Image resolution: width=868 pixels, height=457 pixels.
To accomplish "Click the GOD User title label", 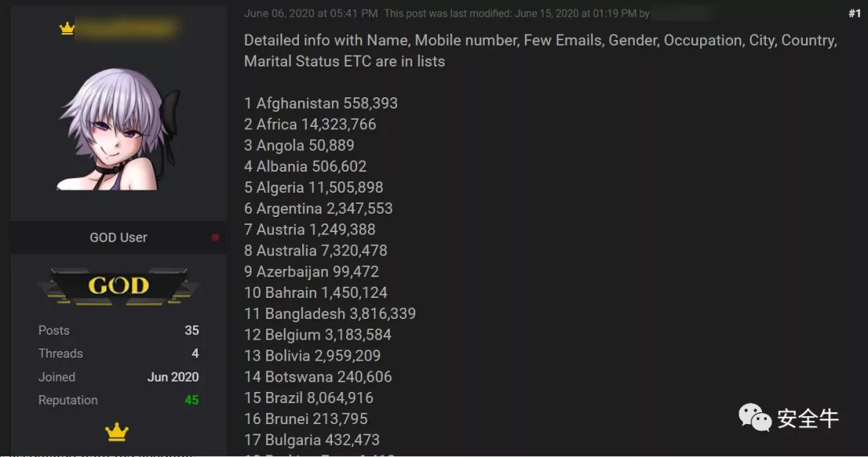I will coord(118,238).
